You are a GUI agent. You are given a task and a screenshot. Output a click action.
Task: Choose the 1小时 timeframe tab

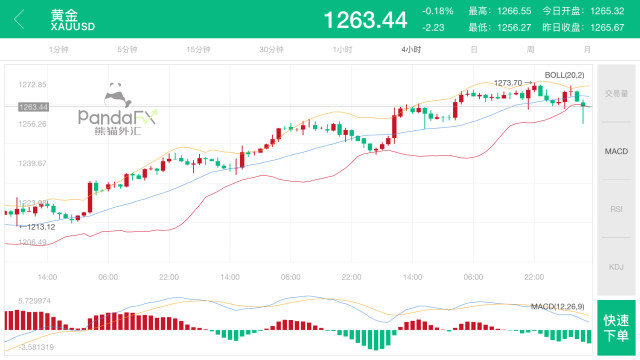[342, 50]
